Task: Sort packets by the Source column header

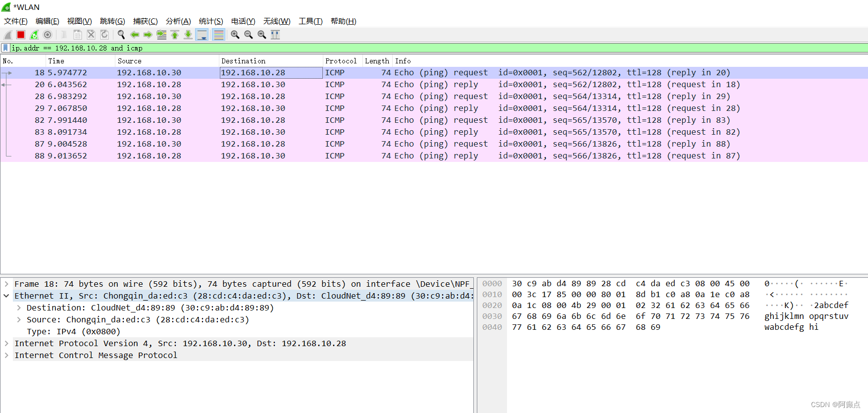Action: (x=167, y=61)
